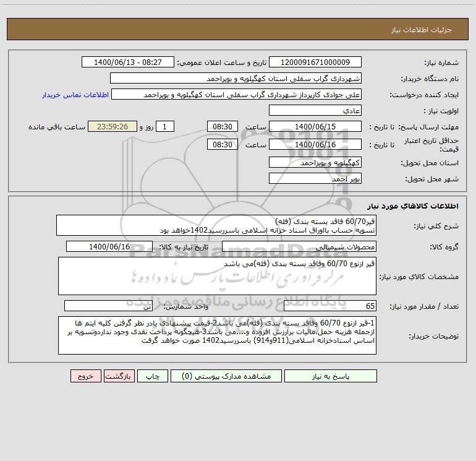This screenshot has width=476, height=461.
Task: Click the مشخصات کالای مورد نیاز label
Action: click(x=419, y=277)
